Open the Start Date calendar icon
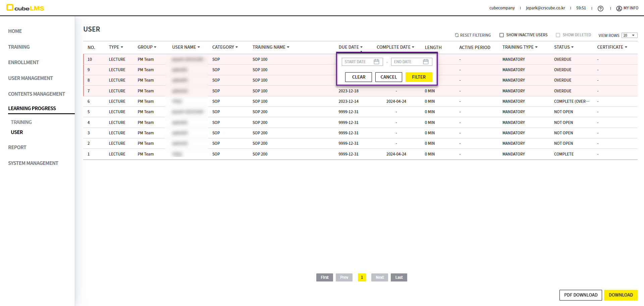Viewport: 644px width, 306px height. click(x=376, y=62)
